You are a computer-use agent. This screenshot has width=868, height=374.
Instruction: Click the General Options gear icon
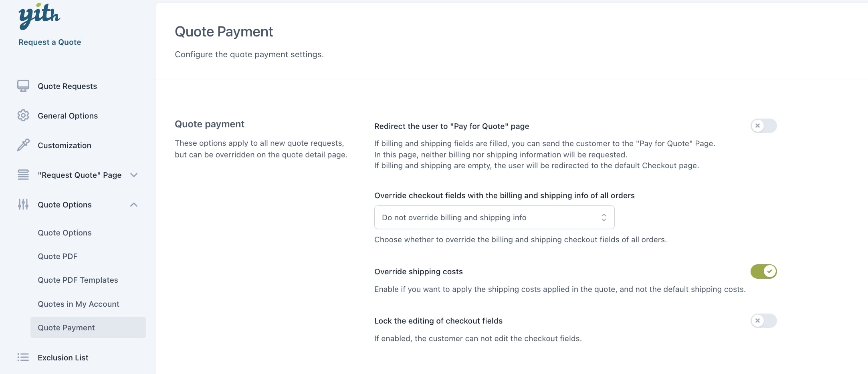pyautogui.click(x=23, y=116)
